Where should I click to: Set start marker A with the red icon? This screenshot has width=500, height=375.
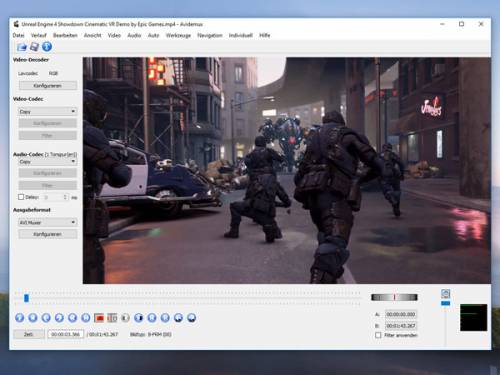[99, 318]
